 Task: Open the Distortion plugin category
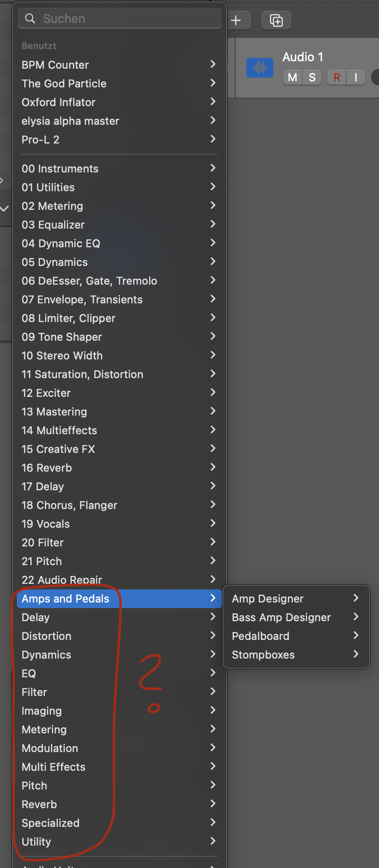pos(47,636)
